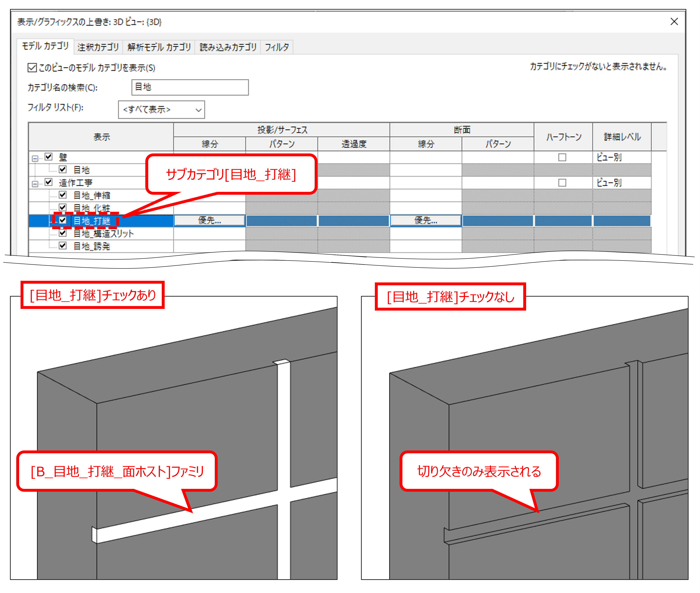
Task: Collapse the 壁 category tree node
Action: click(35, 158)
